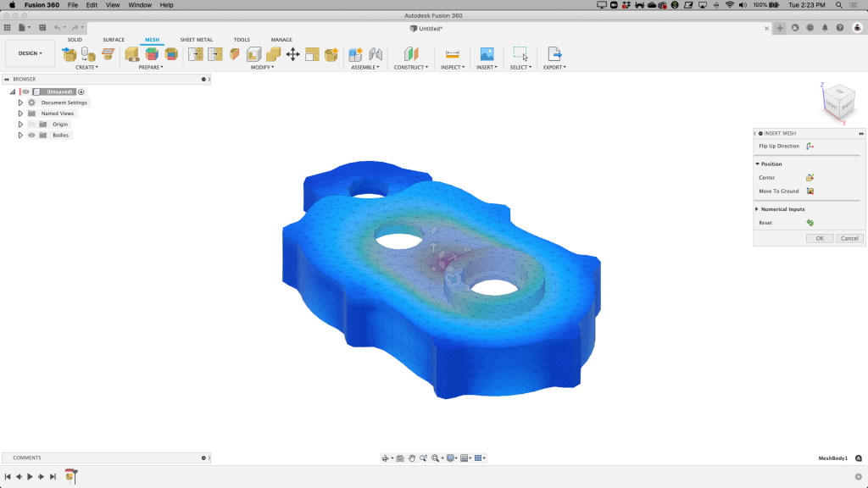868x488 pixels.
Task: Cancel the Insert Mesh operation
Action: tap(849, 238)
